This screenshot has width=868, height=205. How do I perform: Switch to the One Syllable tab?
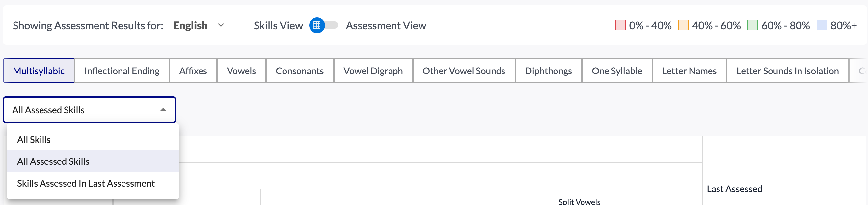pos(617,71)
